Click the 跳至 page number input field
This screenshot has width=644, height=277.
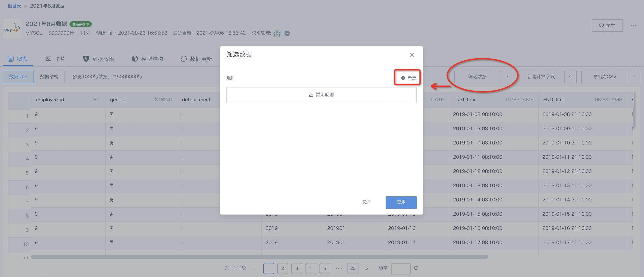pyautogui.click(x=400, y=269)
